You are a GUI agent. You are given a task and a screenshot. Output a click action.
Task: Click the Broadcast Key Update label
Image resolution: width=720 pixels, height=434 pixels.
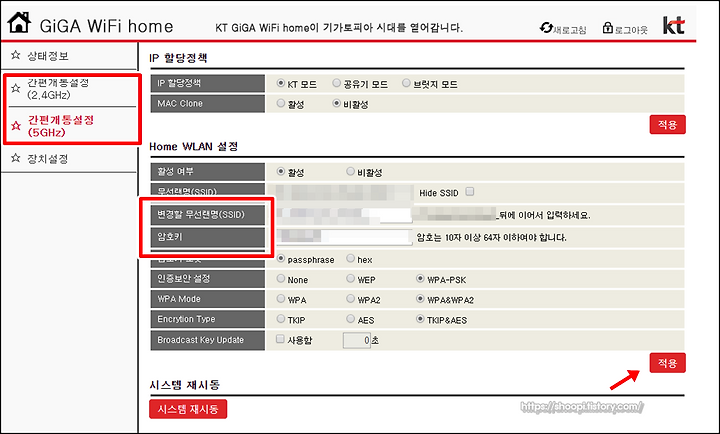pos(208,340)
